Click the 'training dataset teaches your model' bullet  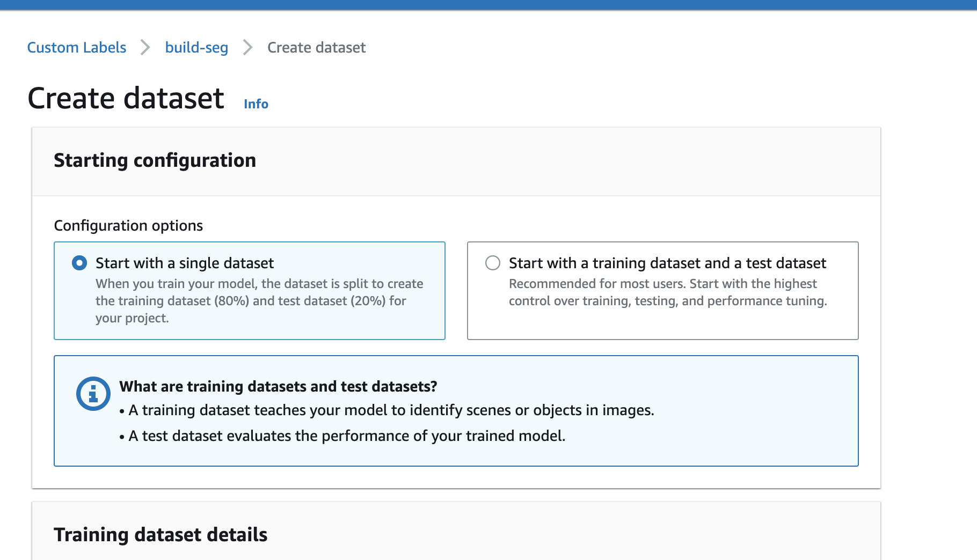pyautogui.click(x=391, y=410)
